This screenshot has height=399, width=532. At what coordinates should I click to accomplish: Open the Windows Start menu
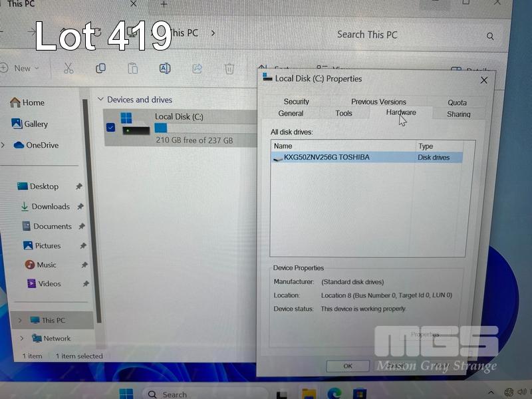point(126,394)
